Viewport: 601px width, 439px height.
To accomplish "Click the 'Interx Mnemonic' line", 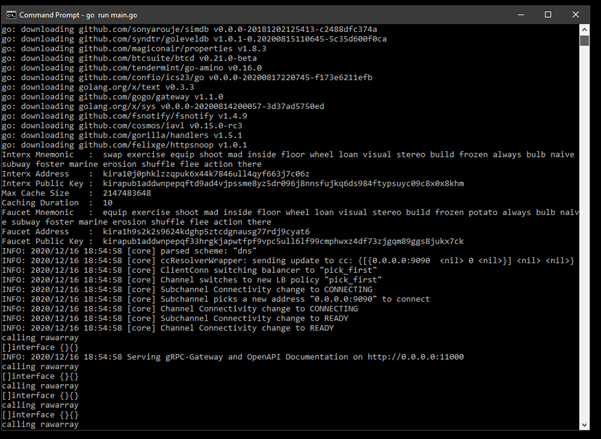I will tap(288, 155).
